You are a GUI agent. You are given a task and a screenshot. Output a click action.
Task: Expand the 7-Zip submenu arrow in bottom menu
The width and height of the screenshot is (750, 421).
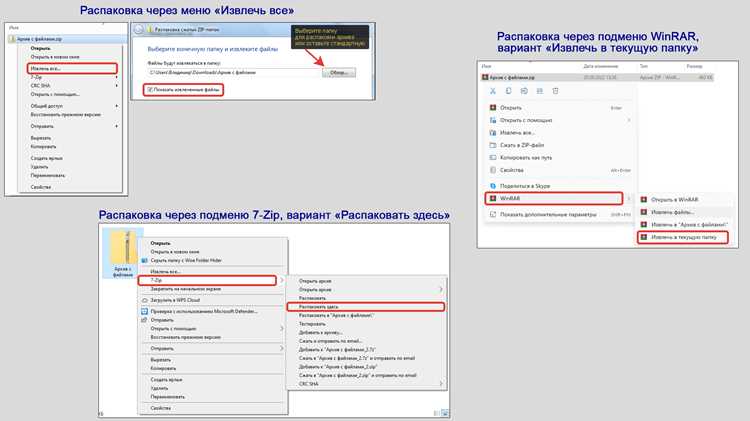point(282,280)
